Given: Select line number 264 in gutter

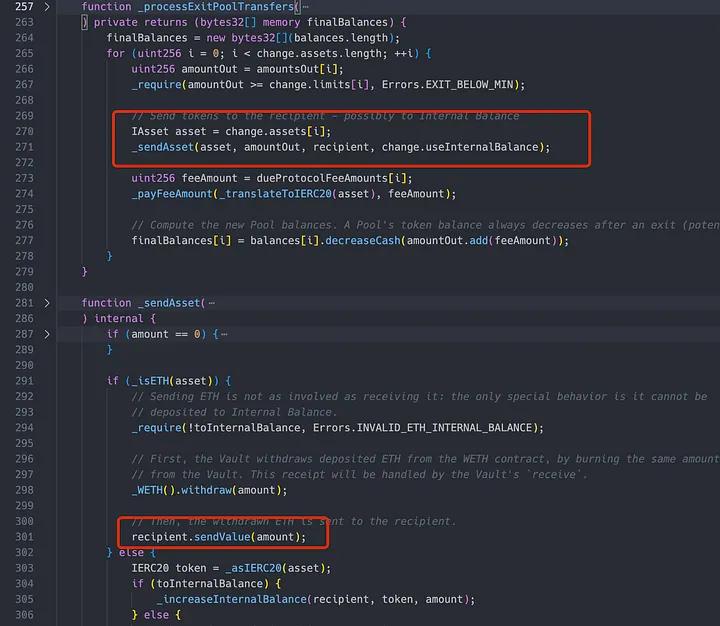Looking at the screenshot, I should click(x=20, y=38).
